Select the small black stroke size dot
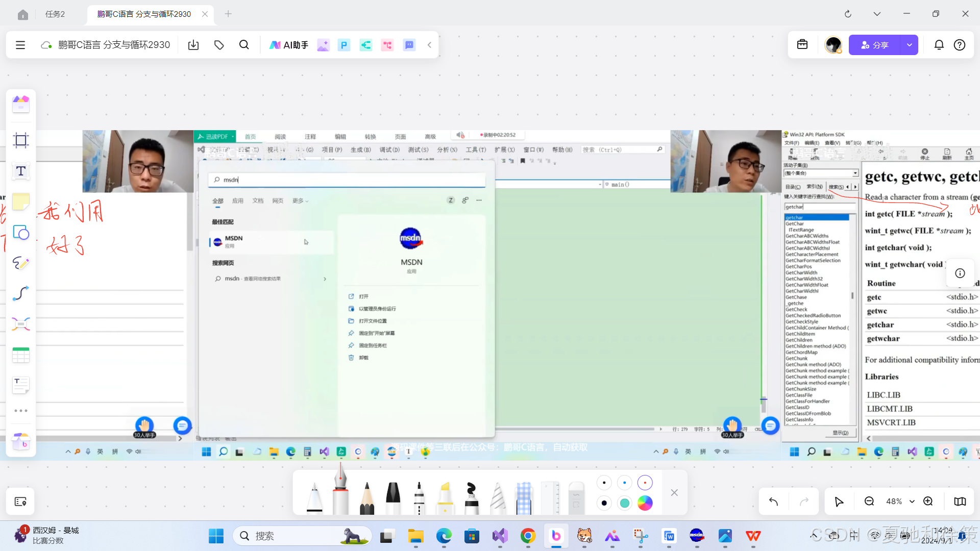Screen dimensions: 980x551 604,483
